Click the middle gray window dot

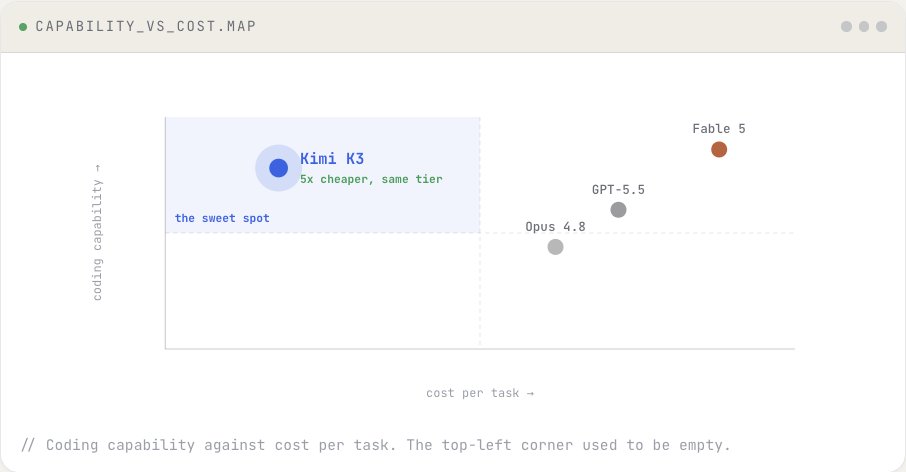point(864,27)
